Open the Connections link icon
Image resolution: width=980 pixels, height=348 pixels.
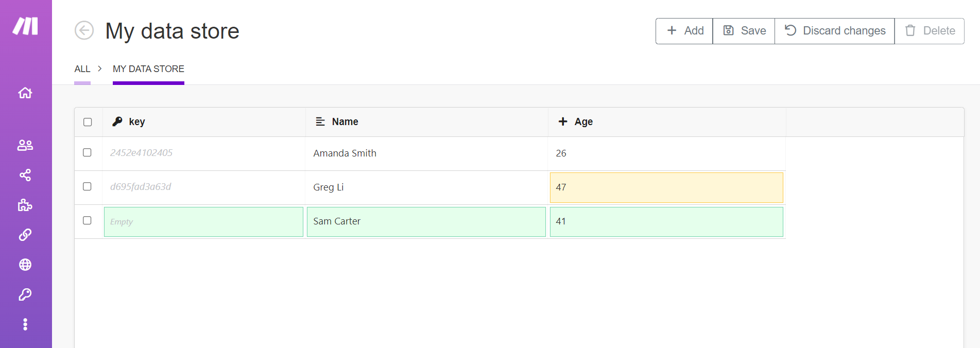pos(25,235)
